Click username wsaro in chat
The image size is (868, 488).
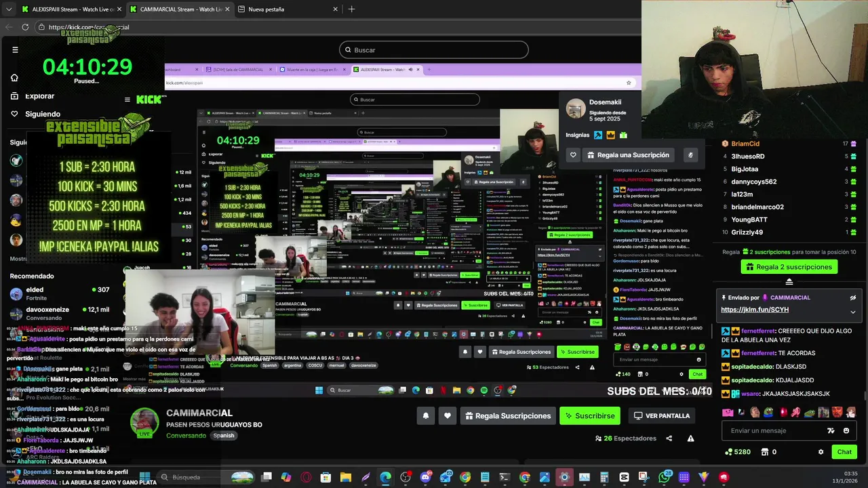coord(751,394)
